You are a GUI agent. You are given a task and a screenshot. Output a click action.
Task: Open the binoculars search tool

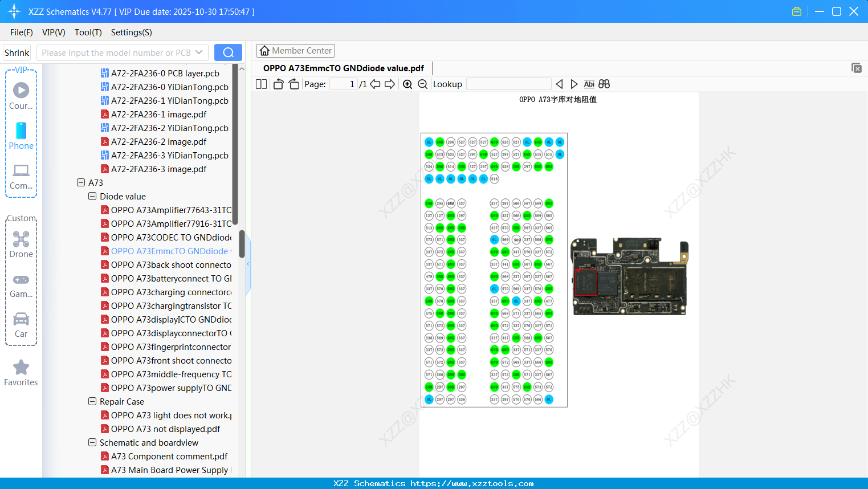[x=604, y=84]
